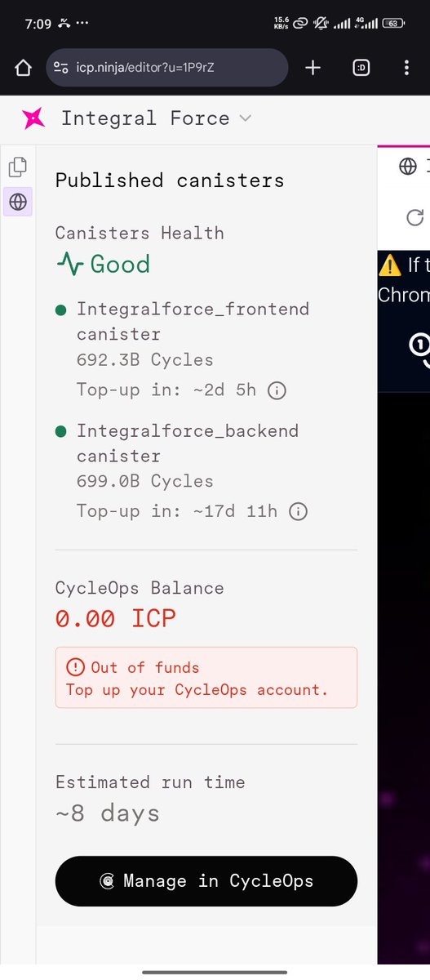
Task: Click the 0.00 ICP CycleOps balance
Action: coord(116,619)
